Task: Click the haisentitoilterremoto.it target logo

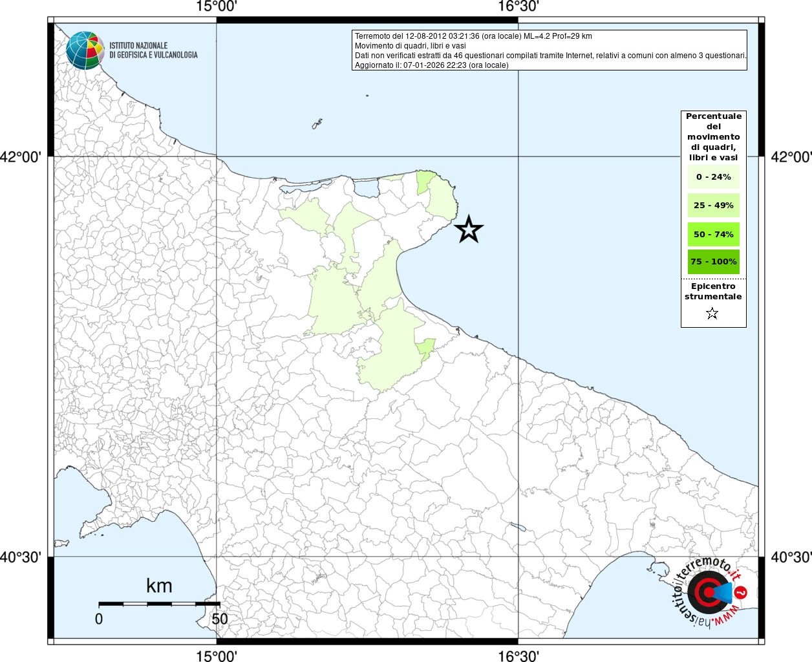Action: point(710,592)
